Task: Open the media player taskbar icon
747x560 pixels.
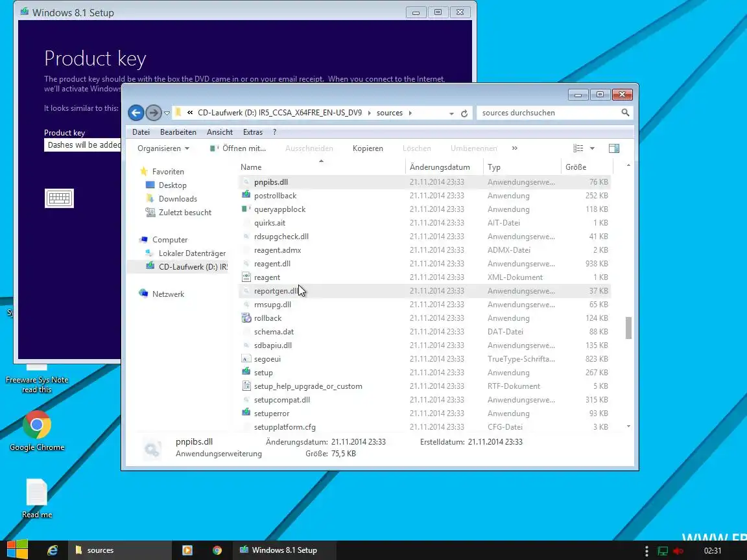Action: [x=187, y=550]
